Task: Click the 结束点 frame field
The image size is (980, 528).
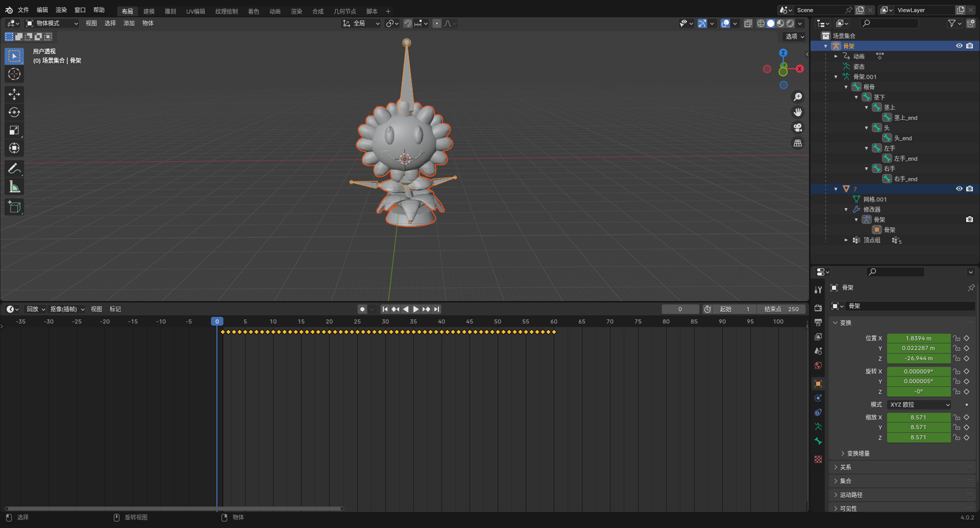Action: click(781, 309)
